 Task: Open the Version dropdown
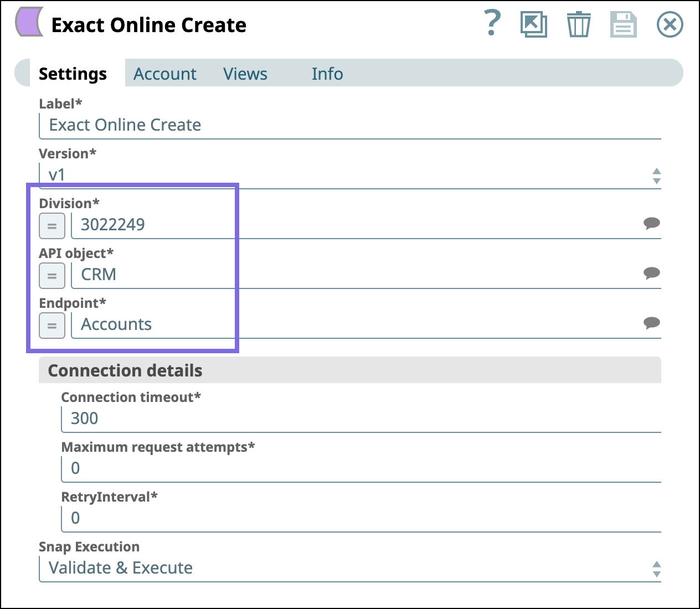350,176
